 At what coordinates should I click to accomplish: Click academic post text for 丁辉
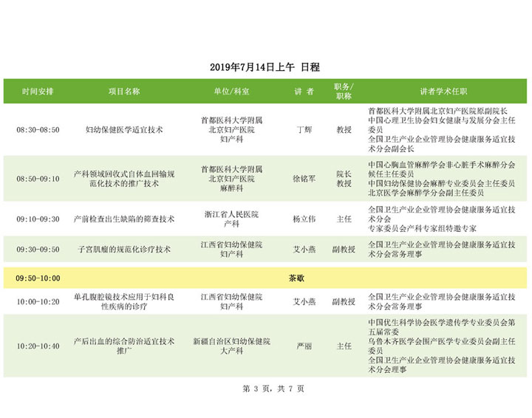click(x=442, y=130)
